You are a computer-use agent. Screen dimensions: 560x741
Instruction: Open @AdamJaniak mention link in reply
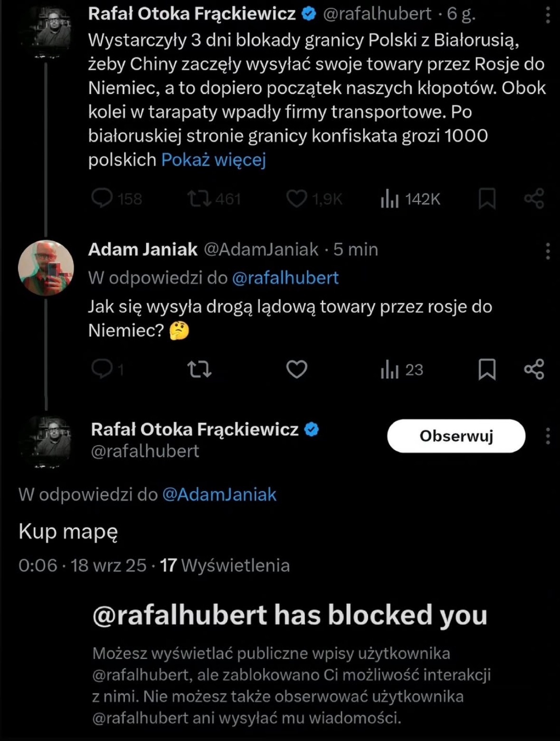coord(219,494)
